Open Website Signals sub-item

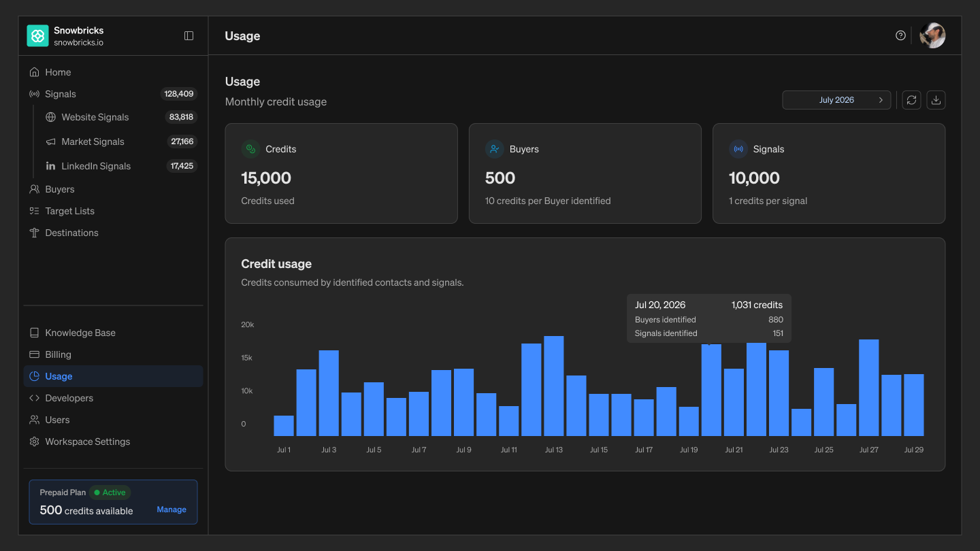point(121,117)
